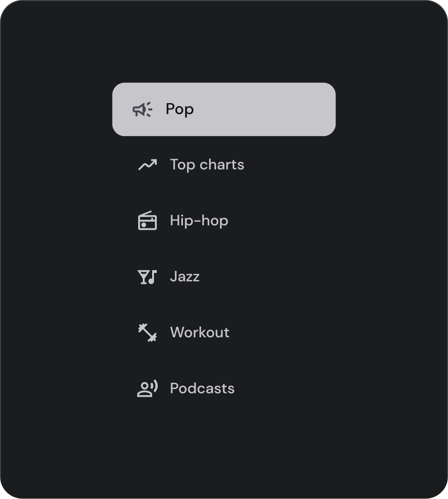Select the radio icon next to Hip-hop
This screenshot has width=448, height=499.
pos(147,221)
